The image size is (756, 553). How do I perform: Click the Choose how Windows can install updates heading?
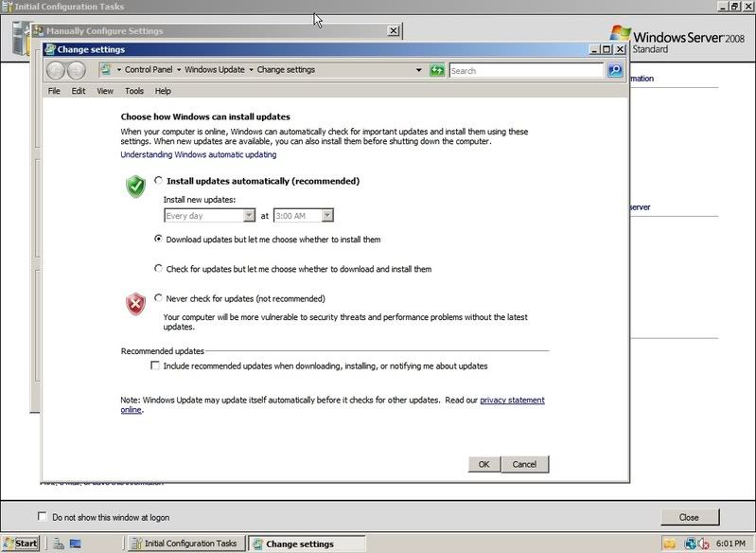[205, 116]
